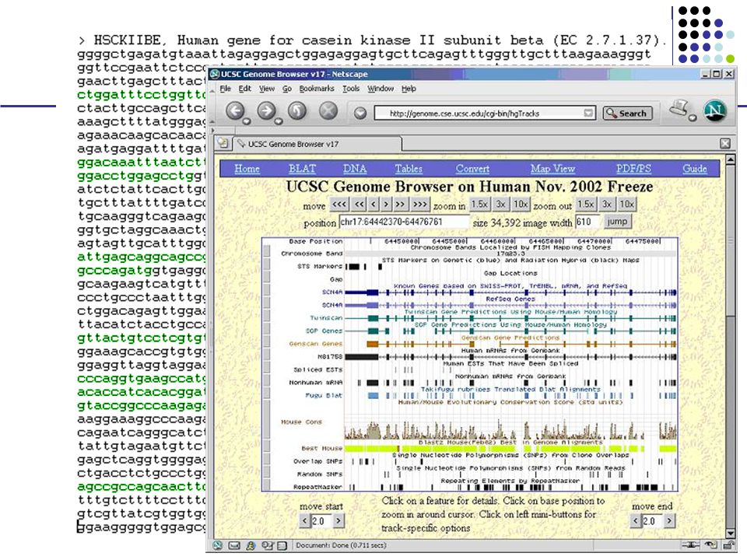The height and width of the screenshot is (560, 747).
Task: Click the Netscape N logo
Action: pos(714,111)
